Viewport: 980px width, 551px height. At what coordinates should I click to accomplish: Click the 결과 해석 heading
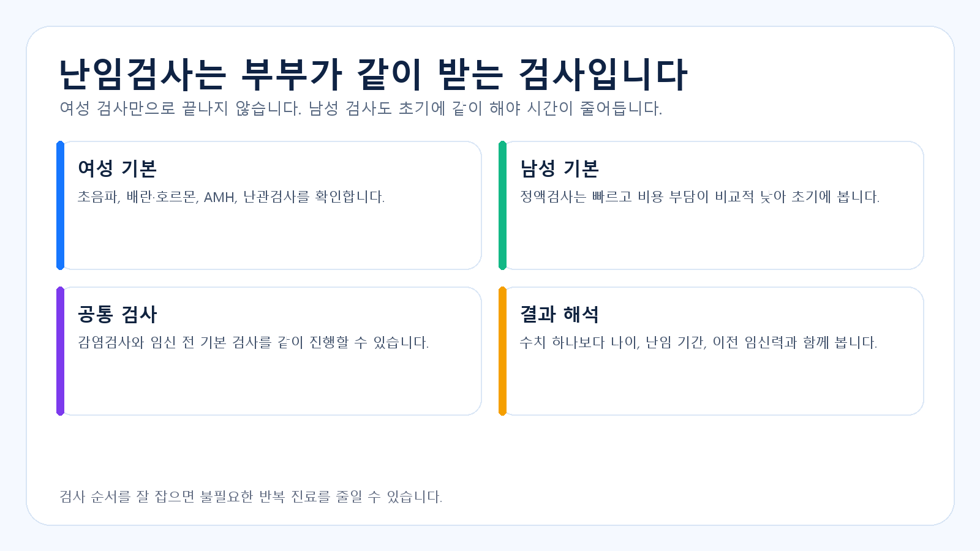[x=559, y=314]
